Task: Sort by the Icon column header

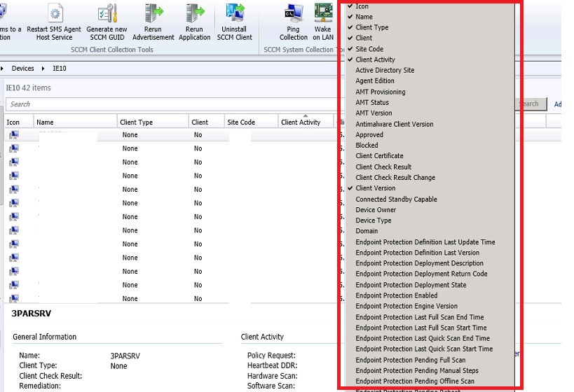Action: pos(19,122)
